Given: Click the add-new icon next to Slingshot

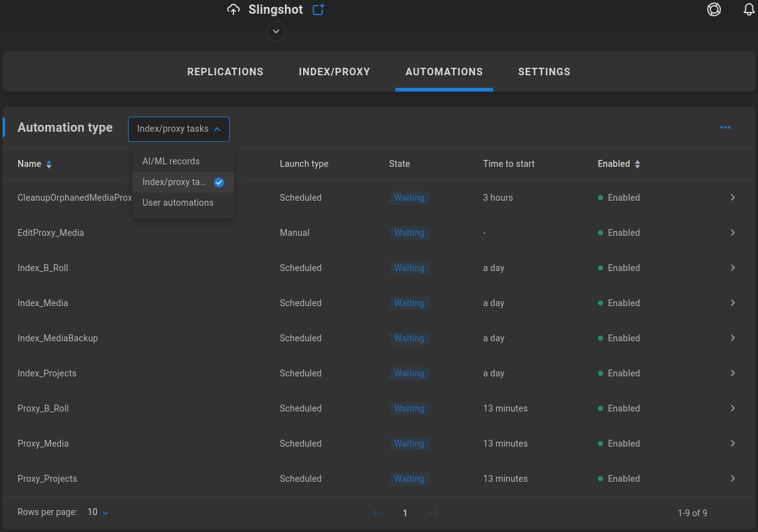Looking at the screenshot, I should pyautogui.click(x=319, y=9).
